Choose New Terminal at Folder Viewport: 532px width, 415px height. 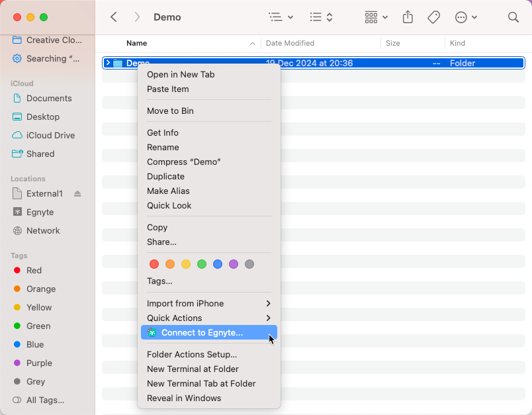209,369
